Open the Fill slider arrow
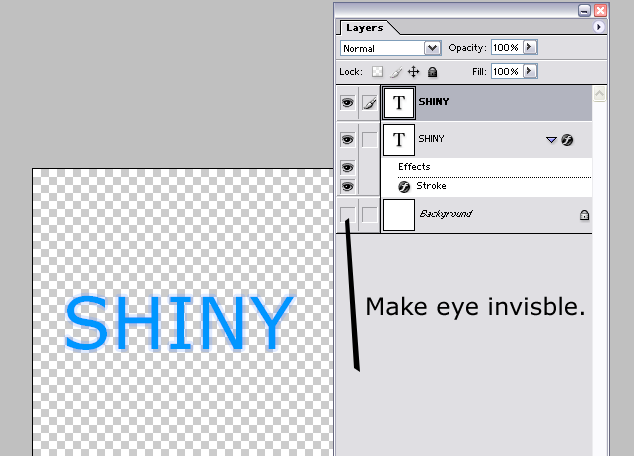Viewport: 634px width, 456px height. 530,71
